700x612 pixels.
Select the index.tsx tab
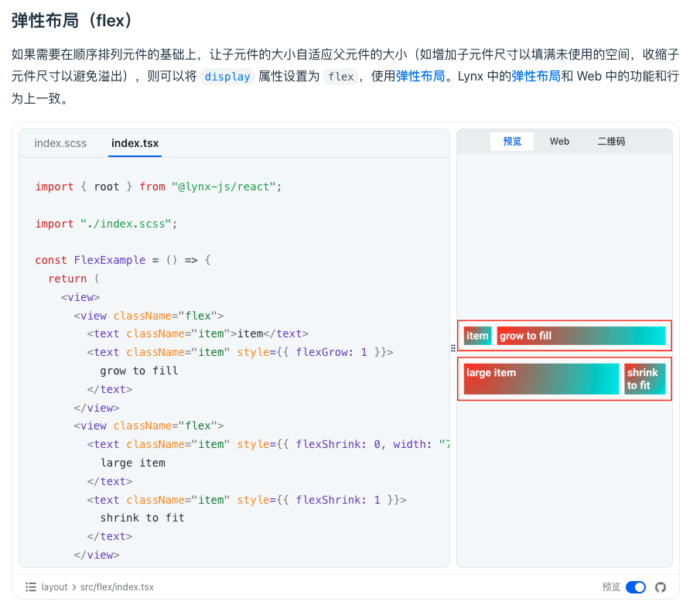click(135, 143)
